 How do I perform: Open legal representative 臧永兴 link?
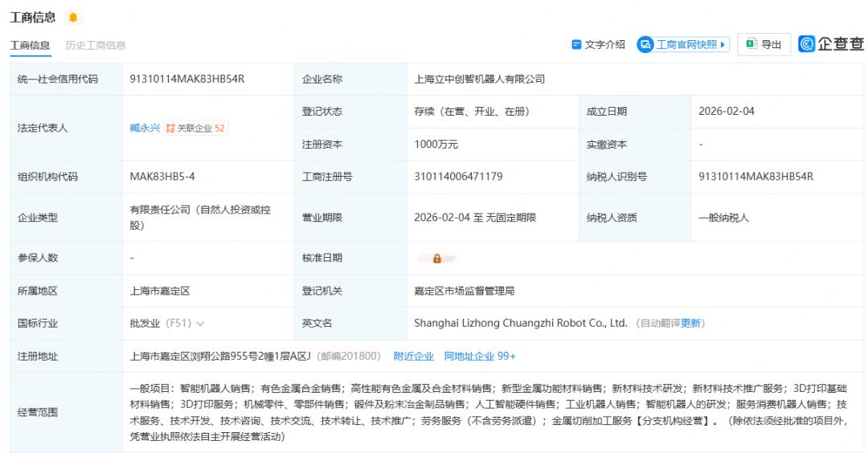click(145, 128)
